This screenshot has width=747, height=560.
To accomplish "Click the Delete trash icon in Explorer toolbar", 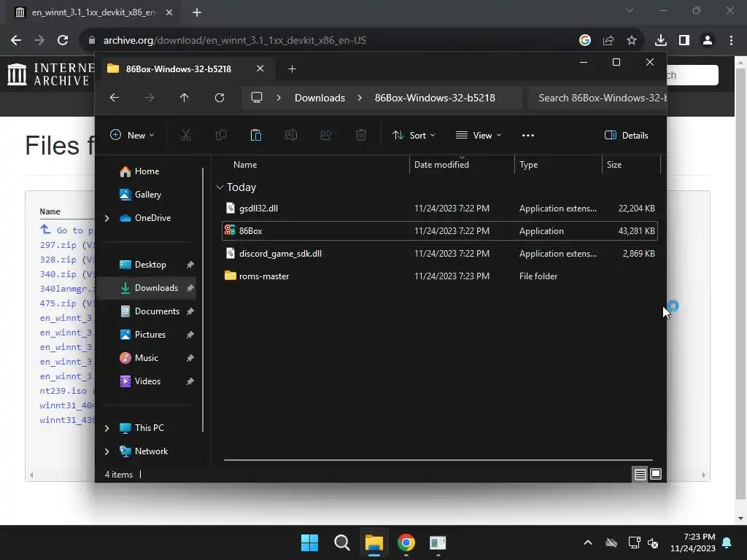I will (x=361, y=135).
